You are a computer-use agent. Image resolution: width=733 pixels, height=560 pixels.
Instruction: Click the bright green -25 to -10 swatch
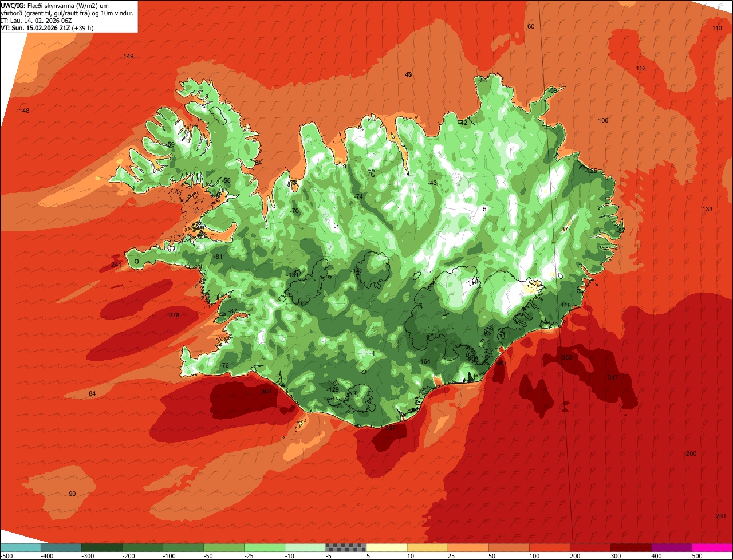point(265,547)
